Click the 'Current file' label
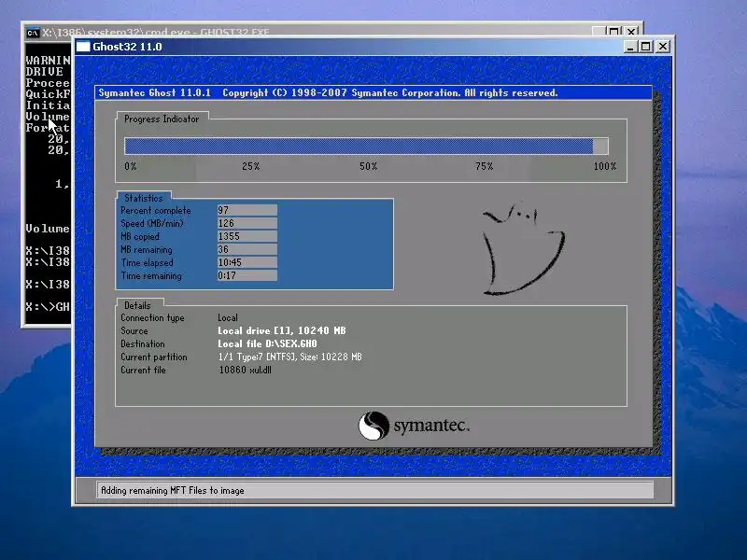The height and width of the screenshot is (560, 747). click(x=143, y=370)
